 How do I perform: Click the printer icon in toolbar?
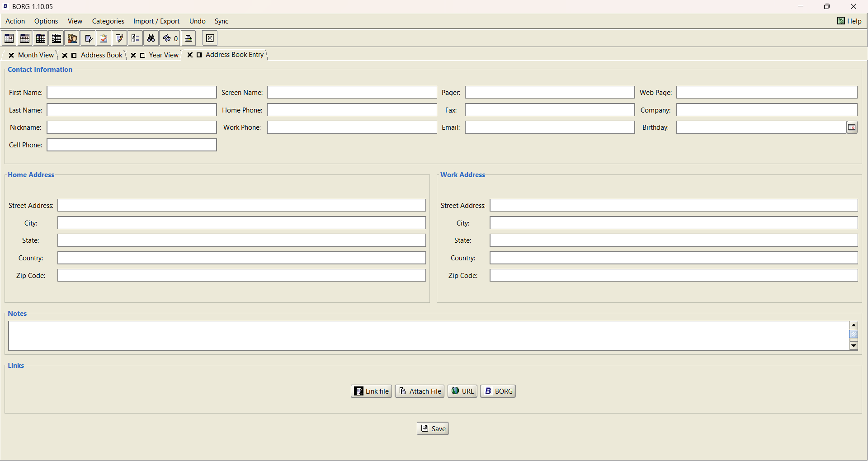189,38
